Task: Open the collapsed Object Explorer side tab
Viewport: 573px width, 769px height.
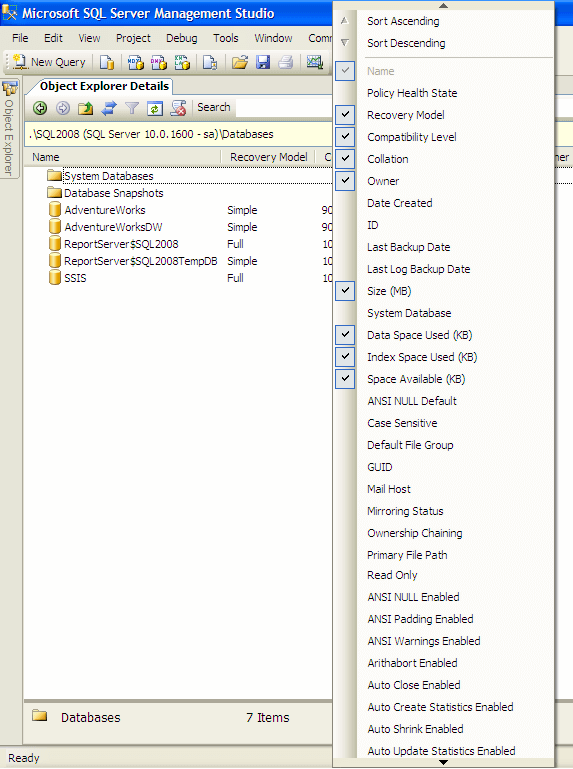Action: point(10,129)
